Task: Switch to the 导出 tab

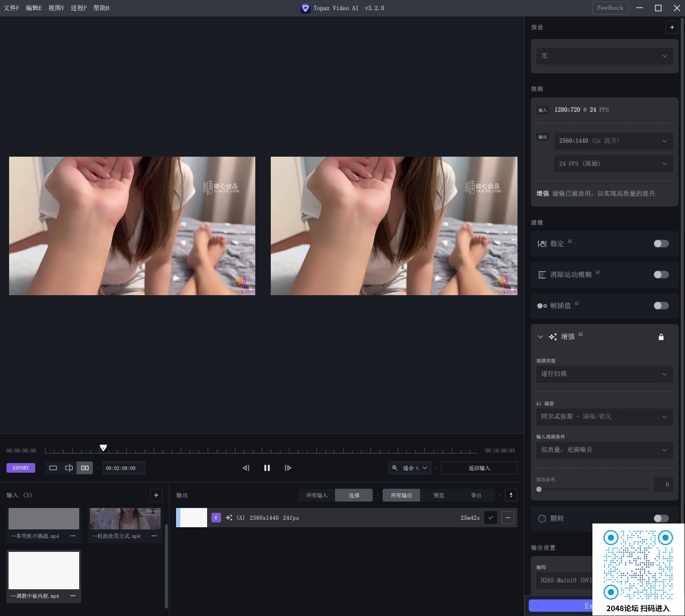Action: point(476,495)
